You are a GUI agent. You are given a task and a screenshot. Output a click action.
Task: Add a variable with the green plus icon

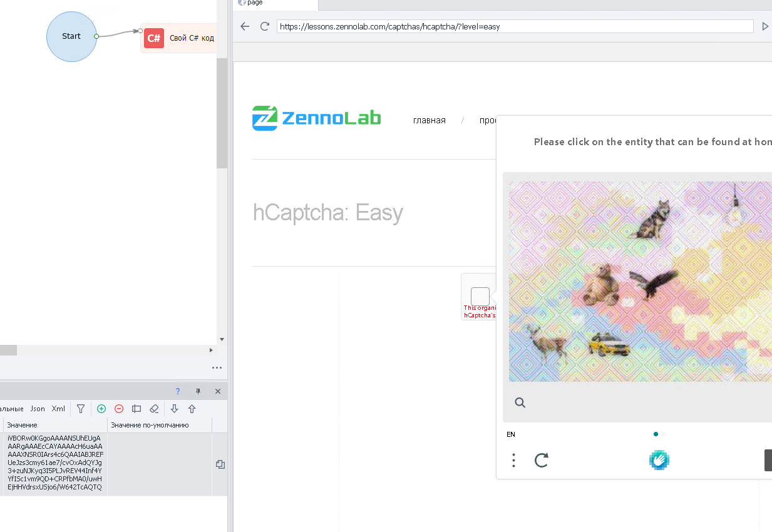pyautogui.click(x=101, y=409)
